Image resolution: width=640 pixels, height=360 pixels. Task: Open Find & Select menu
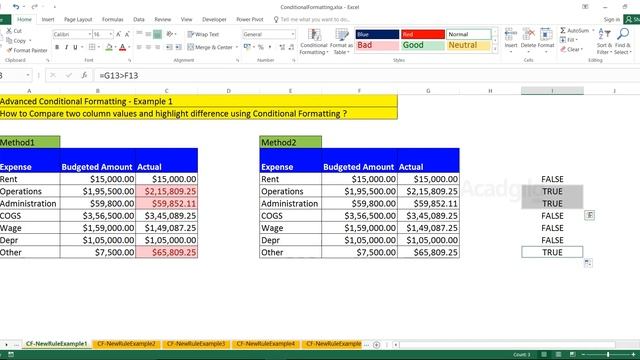[623, 42]
